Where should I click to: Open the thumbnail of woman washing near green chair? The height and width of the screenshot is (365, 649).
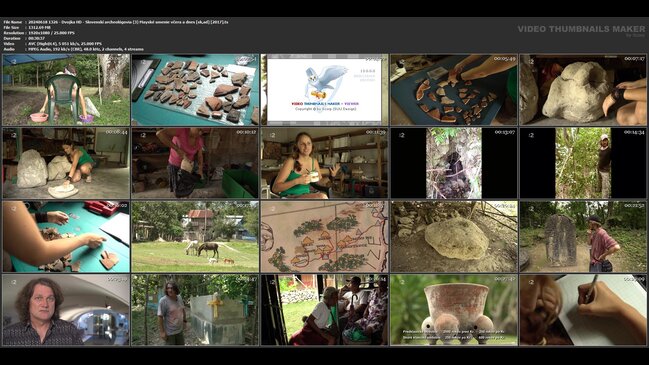(x=66, y=89)
